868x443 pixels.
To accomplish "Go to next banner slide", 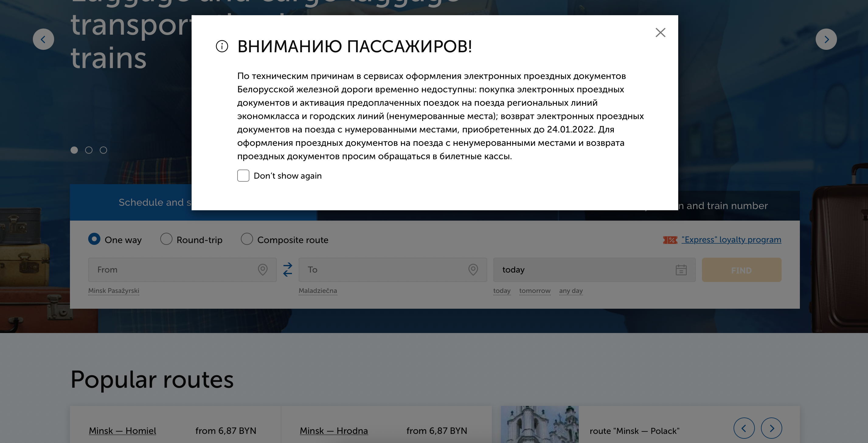I will [x=826, y=39].
